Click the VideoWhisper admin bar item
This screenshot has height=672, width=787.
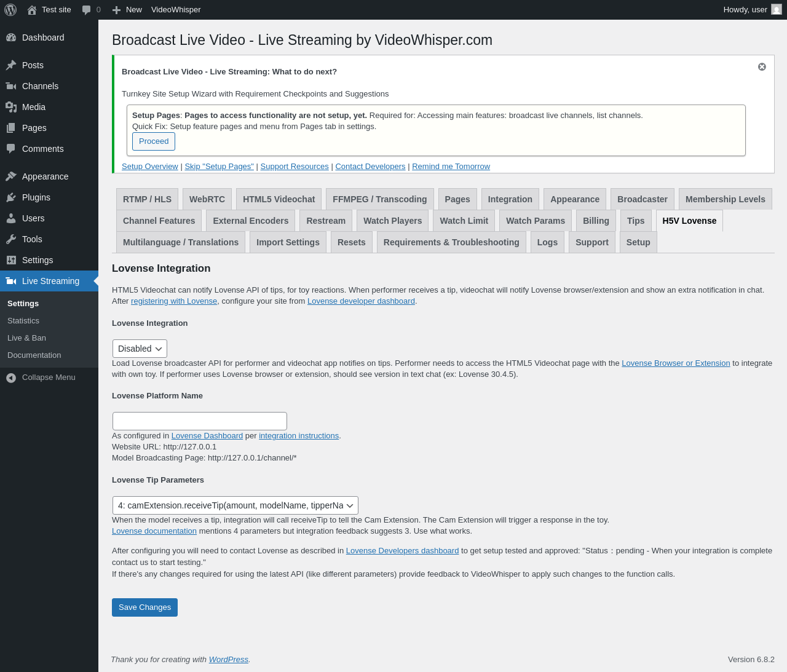[176, 10]
